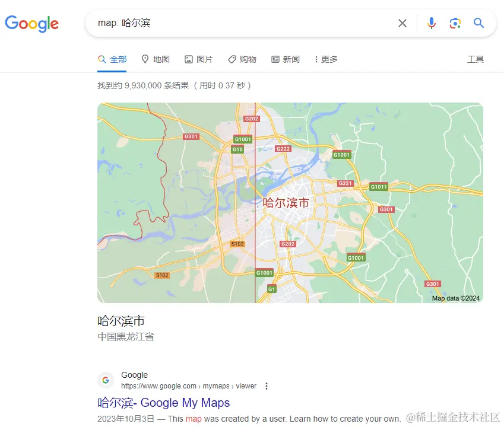This screenshot has height=427, width=504.
Task: Click the Google logo to go home
Action: coord(31,24)
